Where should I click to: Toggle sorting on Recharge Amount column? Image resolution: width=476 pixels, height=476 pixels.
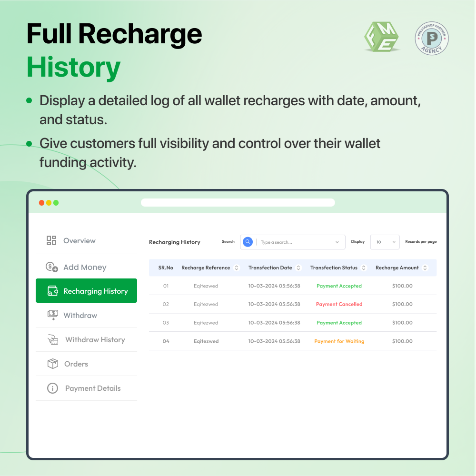click(424, 268)
